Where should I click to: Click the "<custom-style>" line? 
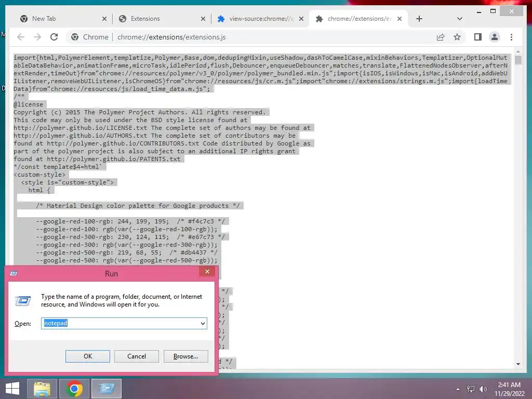[x=39, y=175]
